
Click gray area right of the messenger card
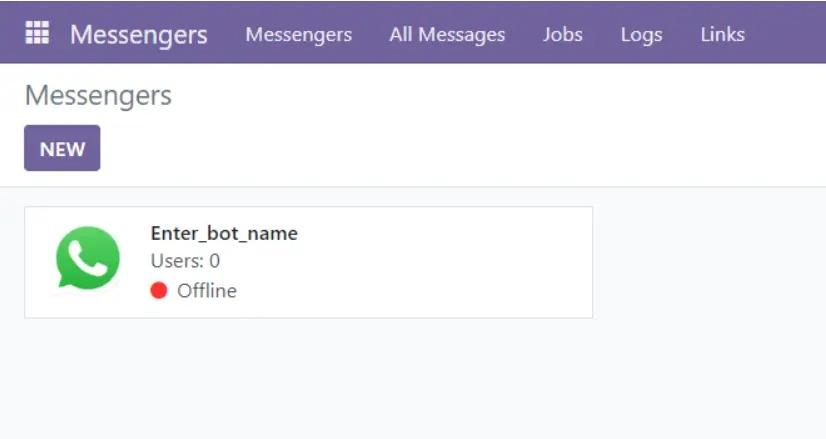click(x=710, y=262)
